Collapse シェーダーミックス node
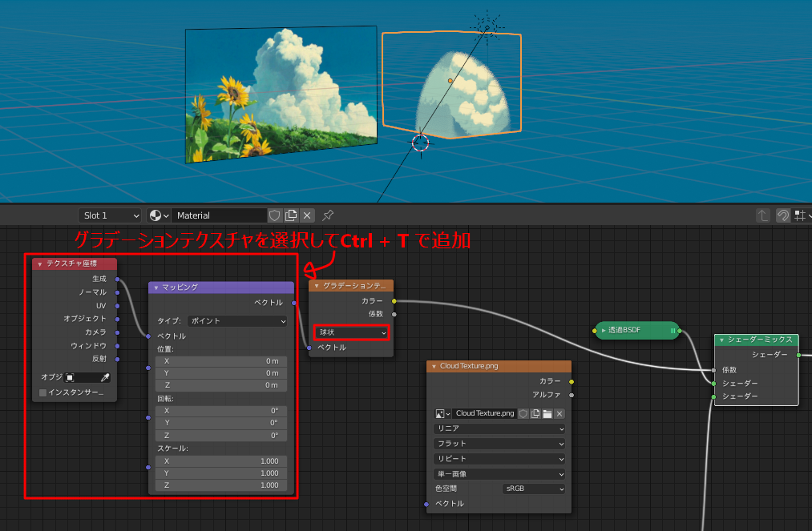 point(721,340)
